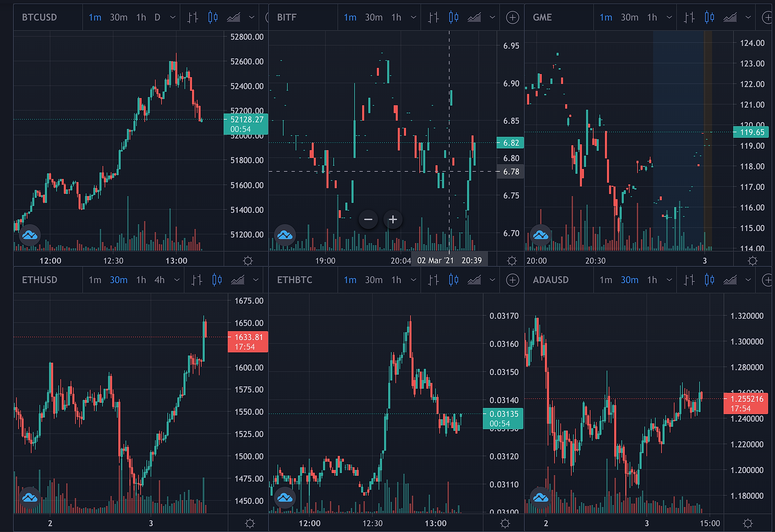Click BTCUSD current price label 52128.27
This screenshot has height=532, width=775.
point(246,124)
